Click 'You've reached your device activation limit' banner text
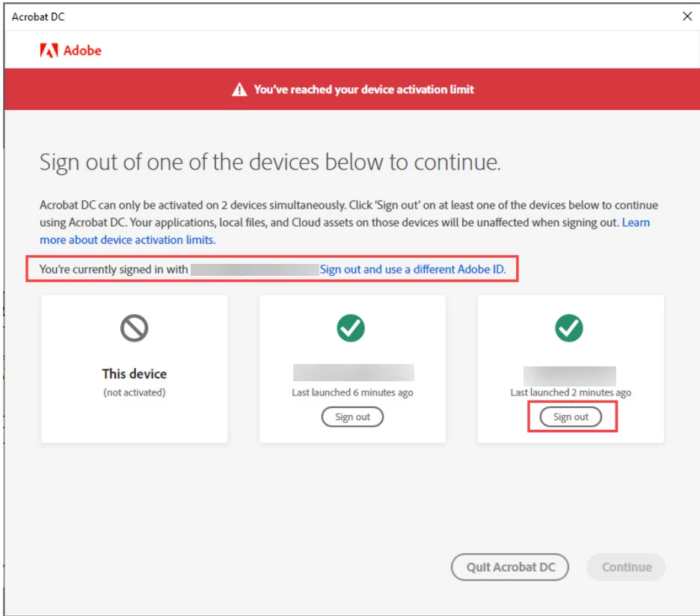 (364, 89)
